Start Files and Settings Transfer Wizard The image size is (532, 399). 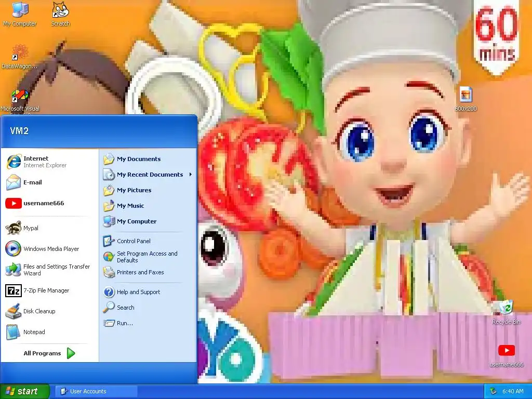coord(50,270)
